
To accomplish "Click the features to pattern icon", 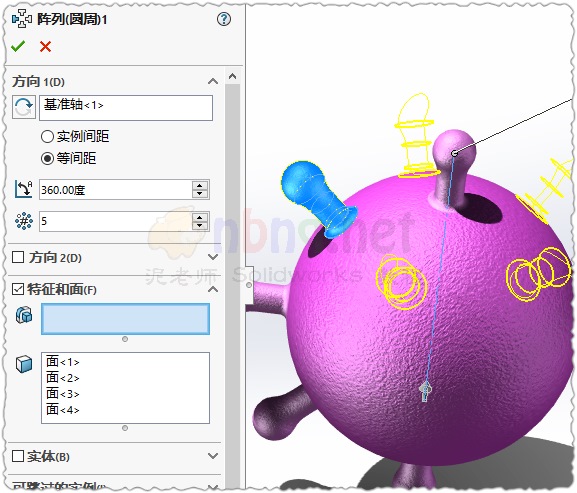I will tap(24, 315).
